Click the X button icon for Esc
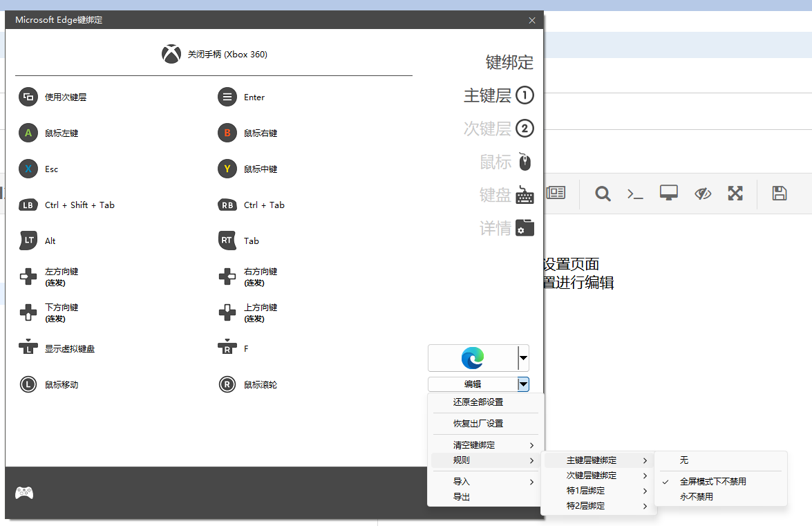This screenshot has height=526, width=812. pos(28,169)
